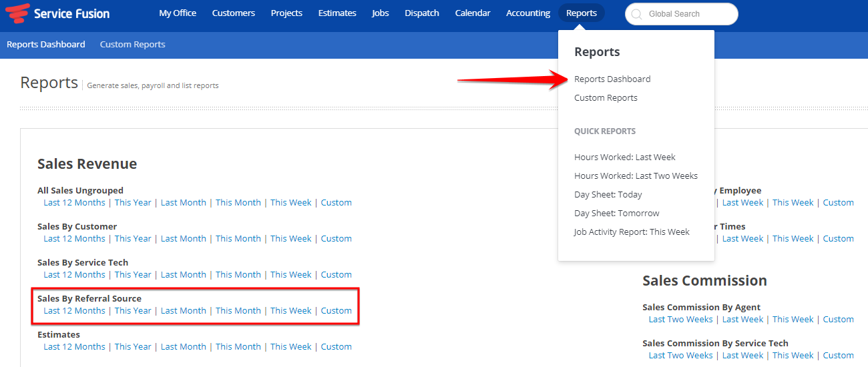This screenshot has width=868, height=367.
Task: Open Estimates Last Month report
Action: click(184, 347)
